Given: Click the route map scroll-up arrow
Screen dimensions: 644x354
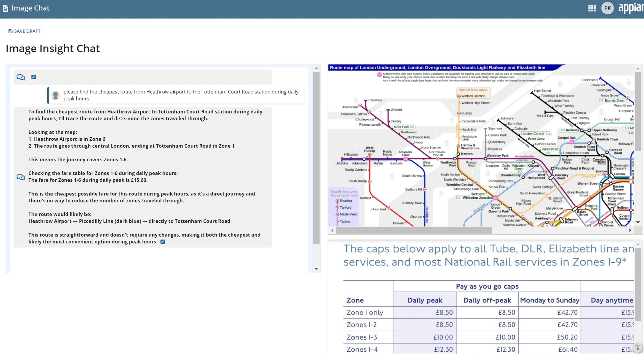Looking at the screenshot, I should click(x=638, y=68).
